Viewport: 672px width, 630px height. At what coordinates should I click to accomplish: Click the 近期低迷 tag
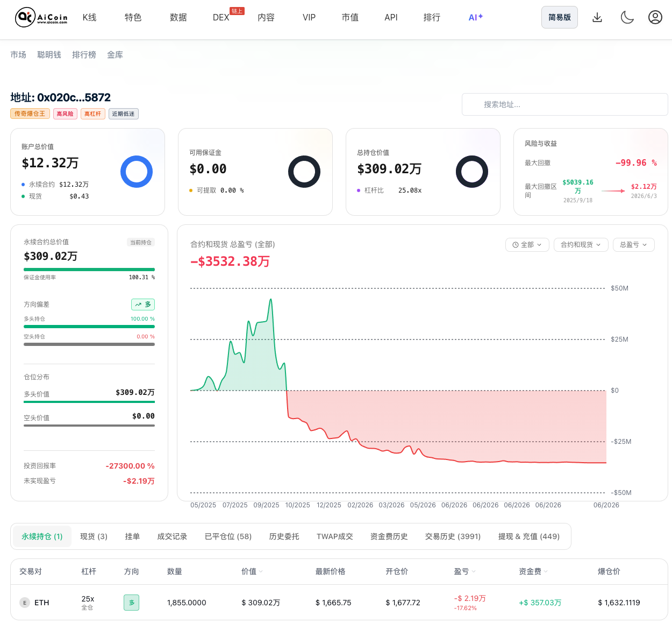point(124,114)
